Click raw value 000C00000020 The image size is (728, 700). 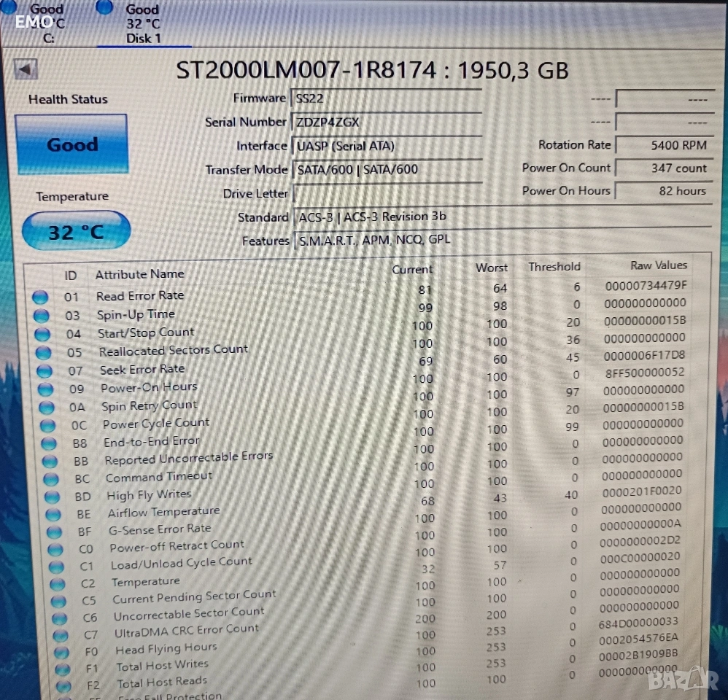tap(640, 557)
